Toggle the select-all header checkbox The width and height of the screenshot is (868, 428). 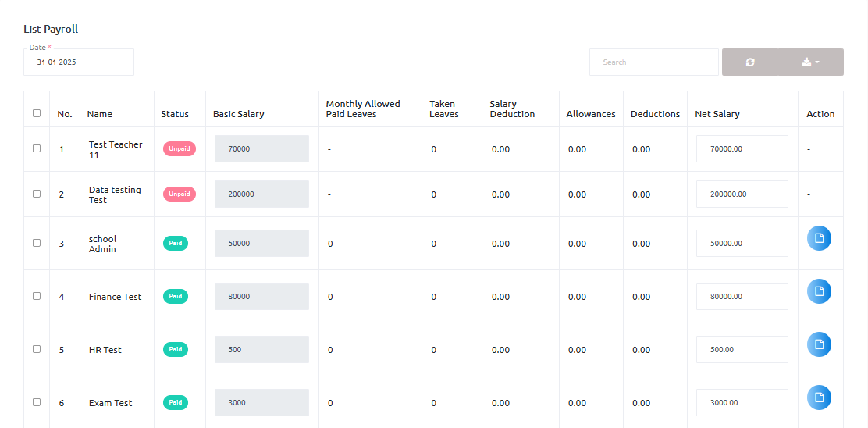(x=37, y=113)
